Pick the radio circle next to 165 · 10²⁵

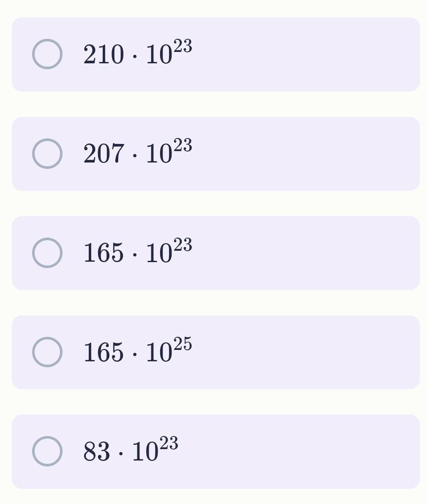[47, 352]
